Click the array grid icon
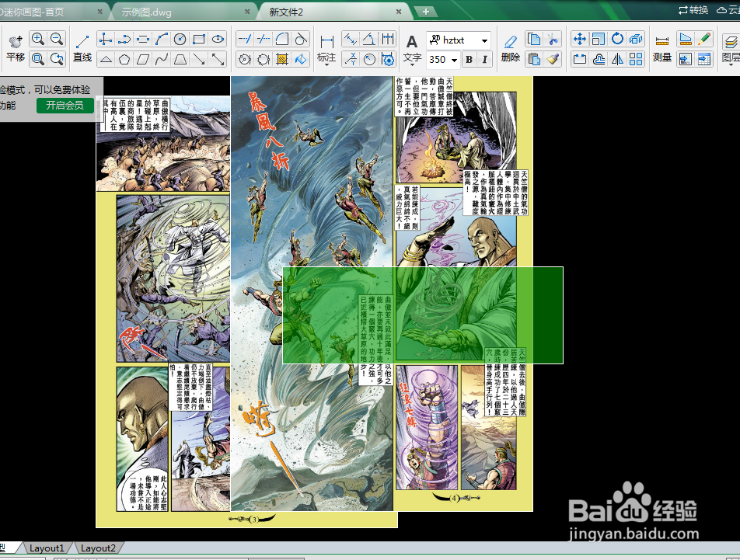The image size is (740, 560). pos(636,59)
